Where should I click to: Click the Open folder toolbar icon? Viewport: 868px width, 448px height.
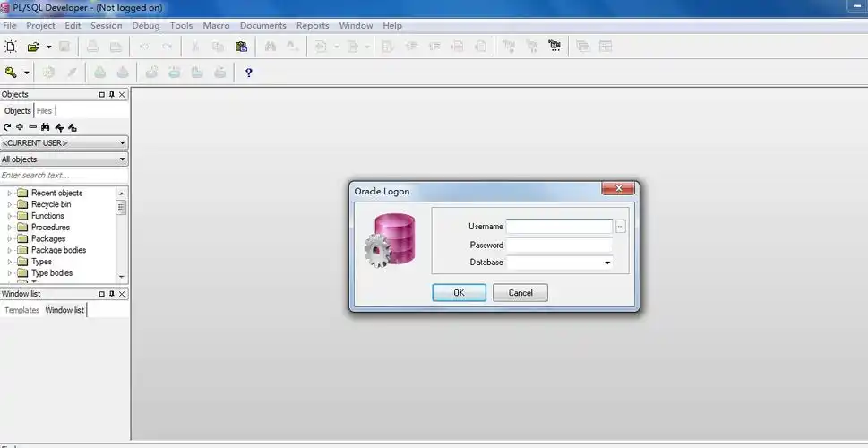pos(33,47)
